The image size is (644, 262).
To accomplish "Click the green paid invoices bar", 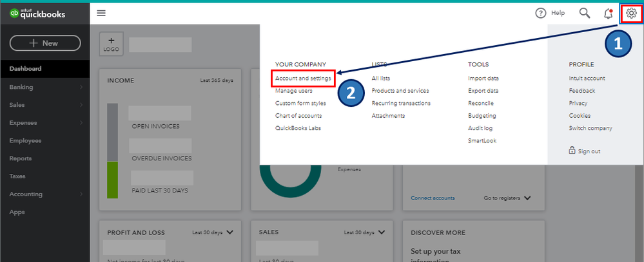I will click(113, 180).
